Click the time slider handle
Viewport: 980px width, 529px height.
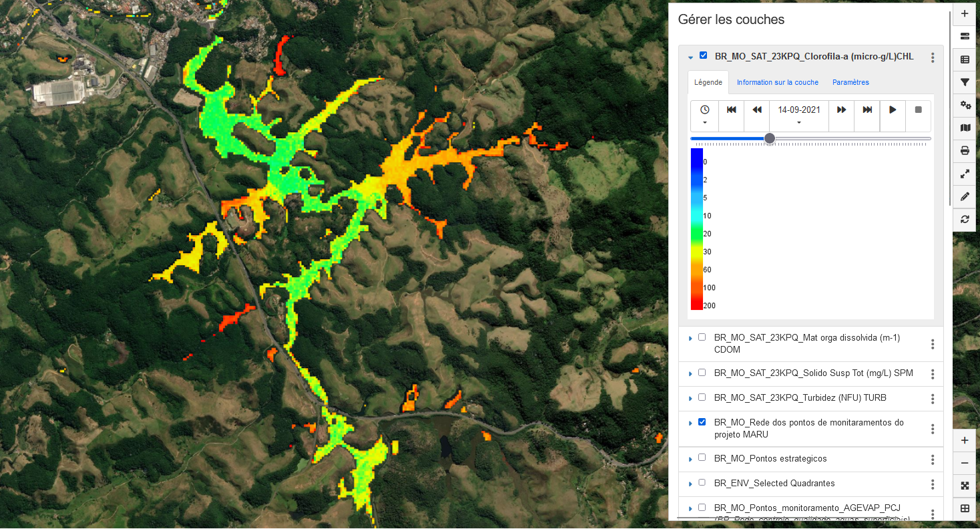pos(770,138)
